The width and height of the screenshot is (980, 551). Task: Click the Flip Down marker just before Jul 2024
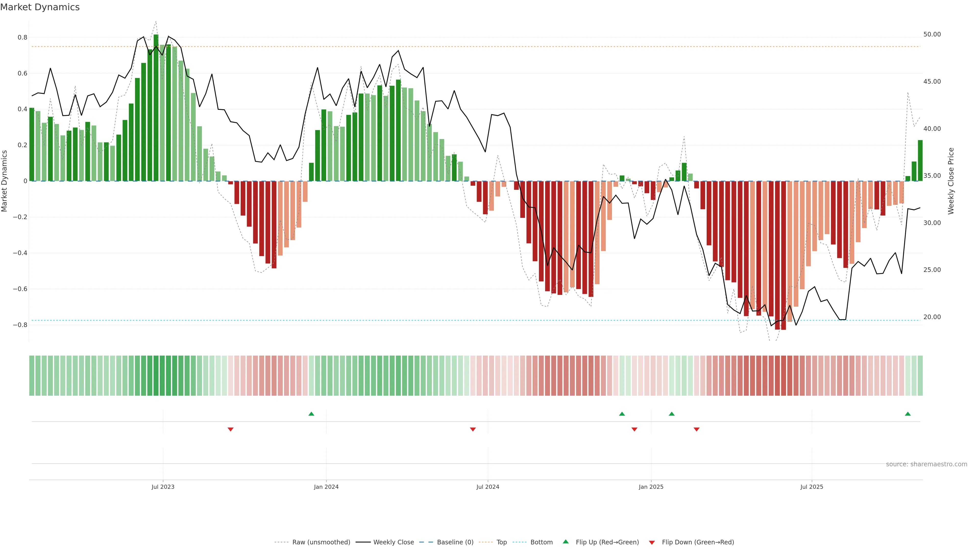click(x=473, y=429)
